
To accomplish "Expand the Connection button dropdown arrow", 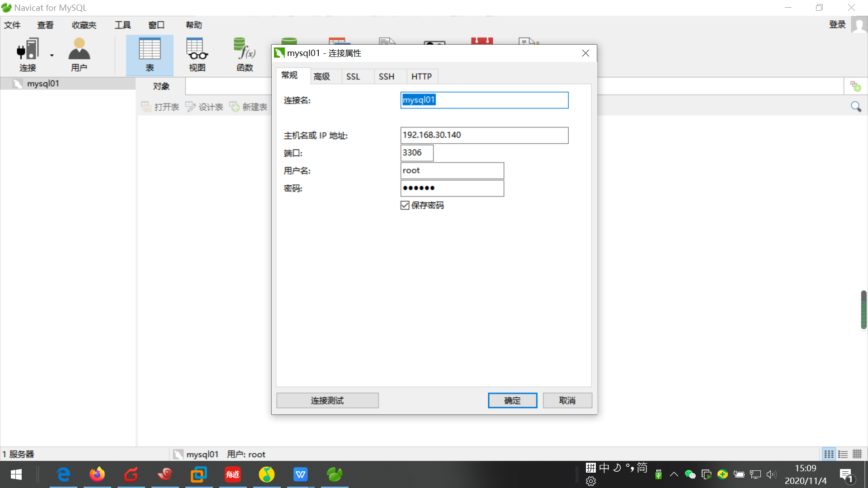I will tap(52, 56).
